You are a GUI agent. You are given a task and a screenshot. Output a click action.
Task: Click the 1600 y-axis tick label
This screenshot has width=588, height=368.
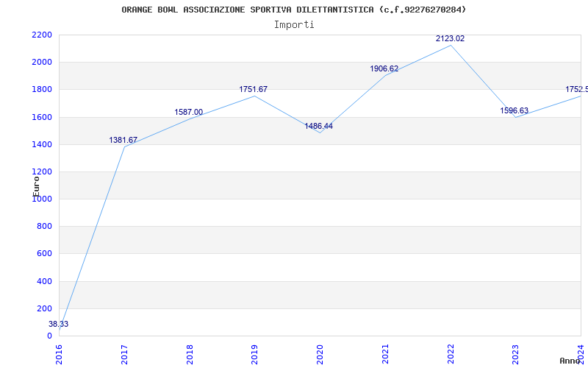pos(42,117)
